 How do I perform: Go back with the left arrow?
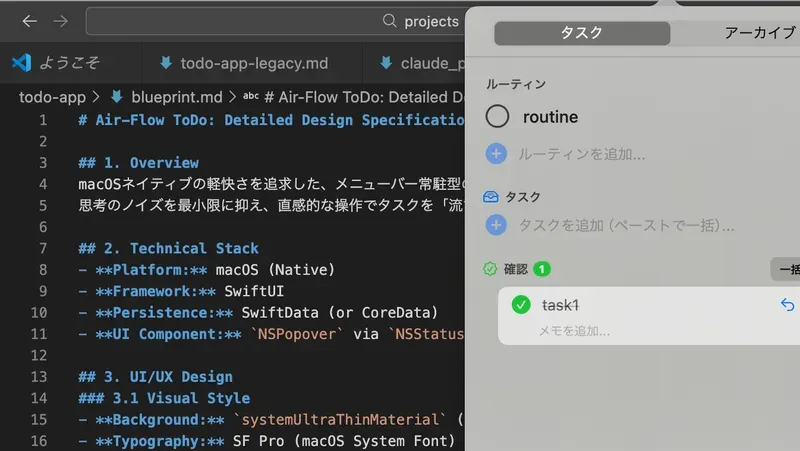30,21
